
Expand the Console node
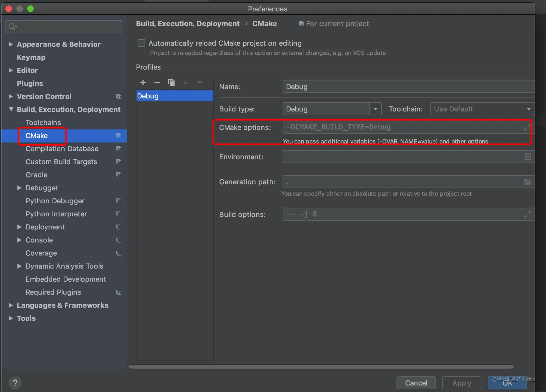pyautogui.click(x=19, y=240)
